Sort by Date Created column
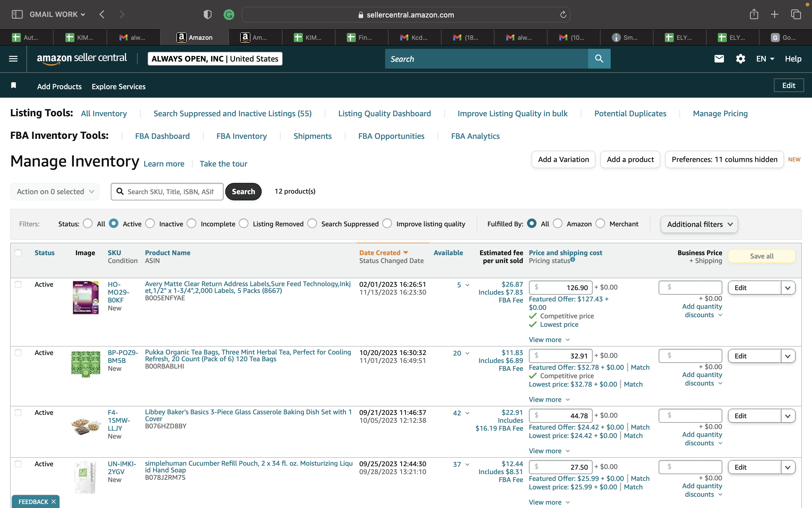This screenshot has width=812, height=508. pyautogui.click(x=383, y=253)
